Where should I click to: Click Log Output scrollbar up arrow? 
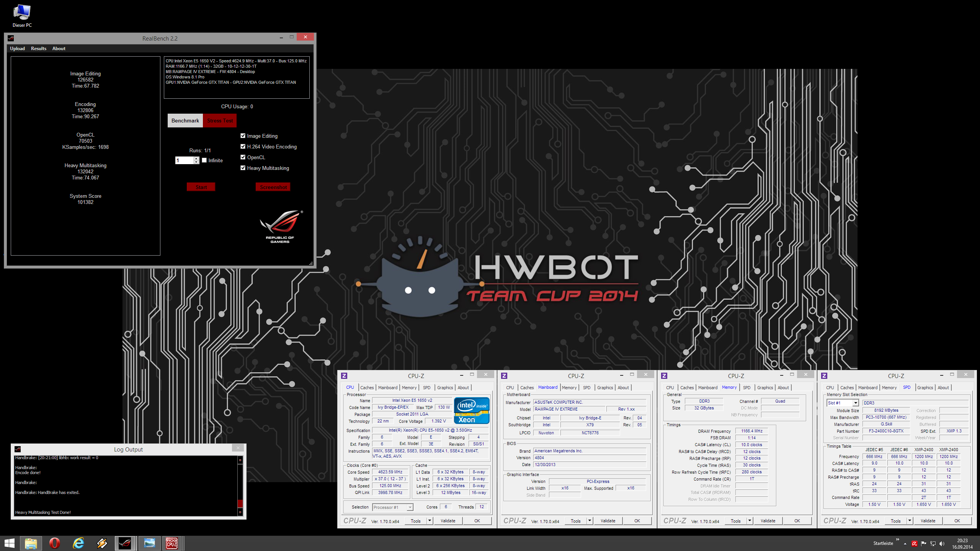tap(240, 460)
